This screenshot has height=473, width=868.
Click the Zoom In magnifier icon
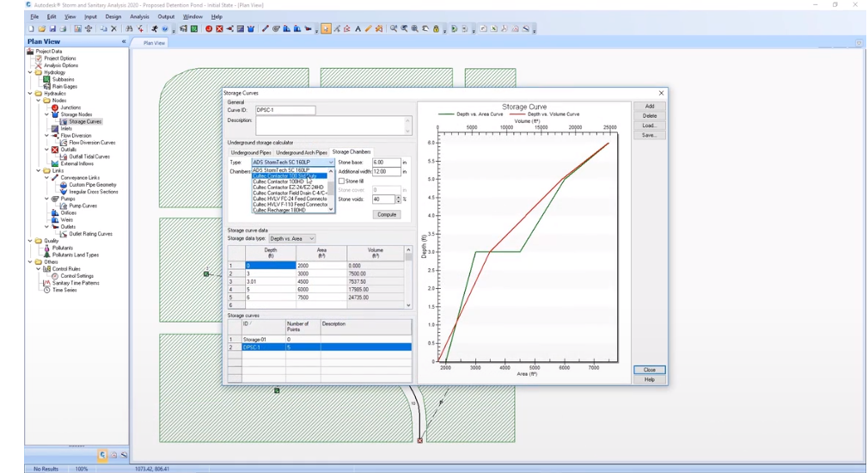394,28
